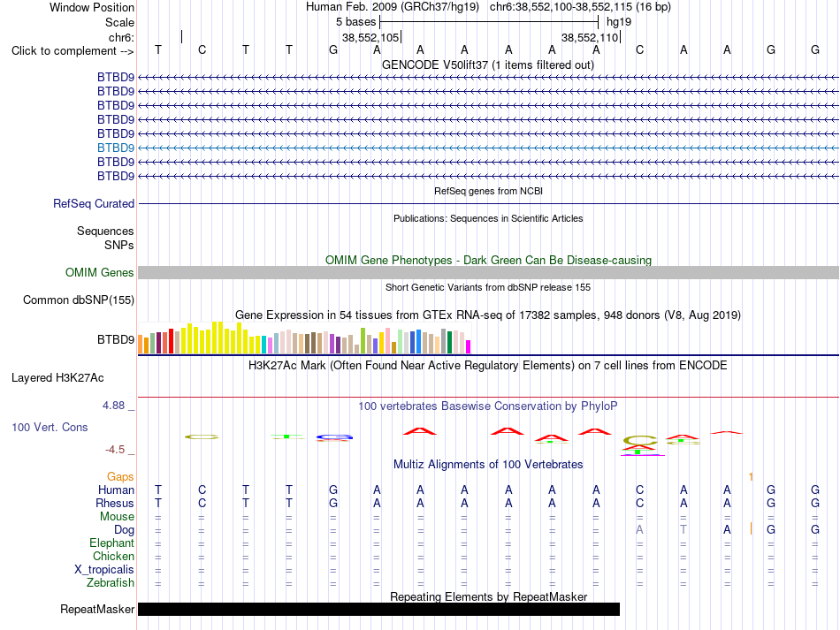The image size is (840, 630).
Task: Click the '5 bases' scale bar label
Action: pyautogui.click(x=355, y=22)
